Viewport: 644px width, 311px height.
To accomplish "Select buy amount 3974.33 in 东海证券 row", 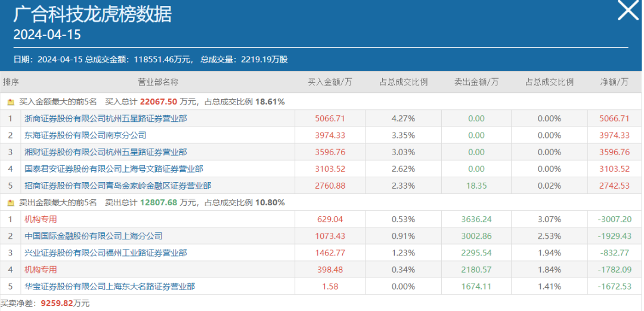I will (x=330, y=136).
